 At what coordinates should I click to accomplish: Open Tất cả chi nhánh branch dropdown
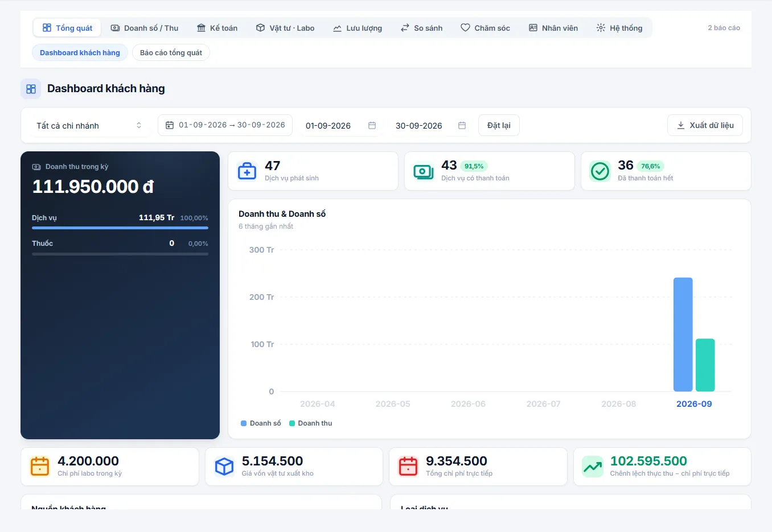89,125
